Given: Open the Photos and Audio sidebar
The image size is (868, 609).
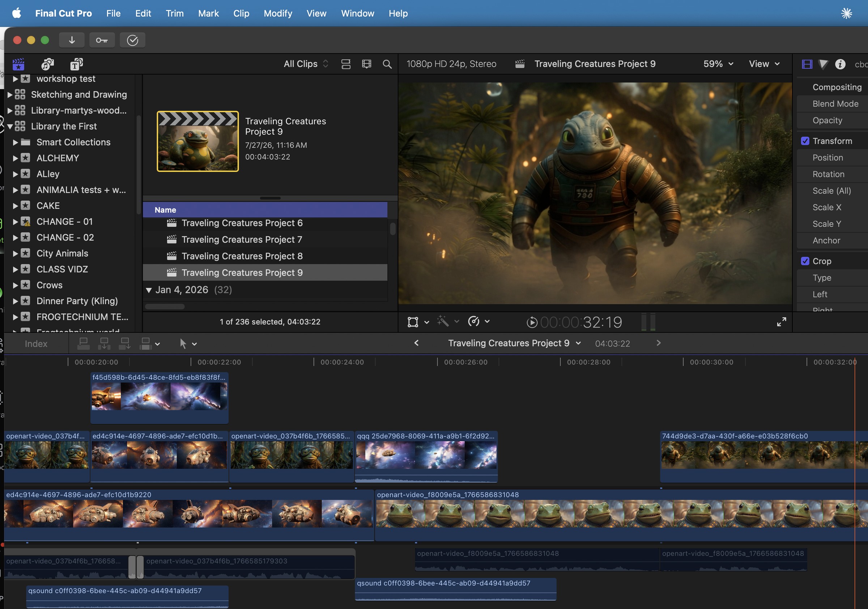Looking at the screenshot, I should click(x=47, y=64).
